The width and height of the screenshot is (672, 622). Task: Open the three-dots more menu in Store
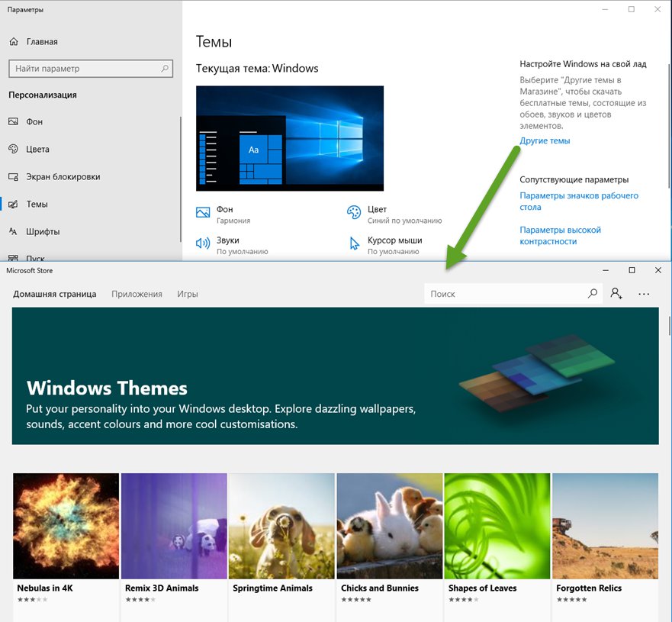644,294
